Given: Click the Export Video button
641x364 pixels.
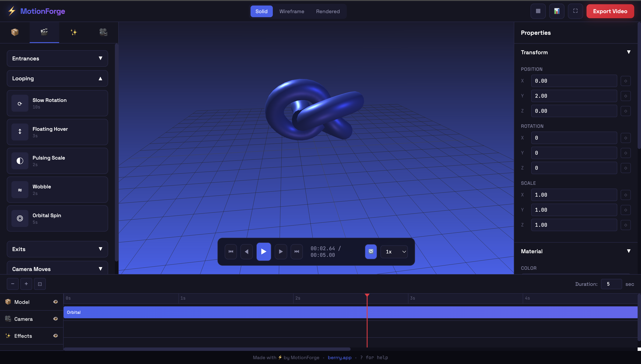Looking at the screenshot, I should pyautogui.click(x=610, y=11).
